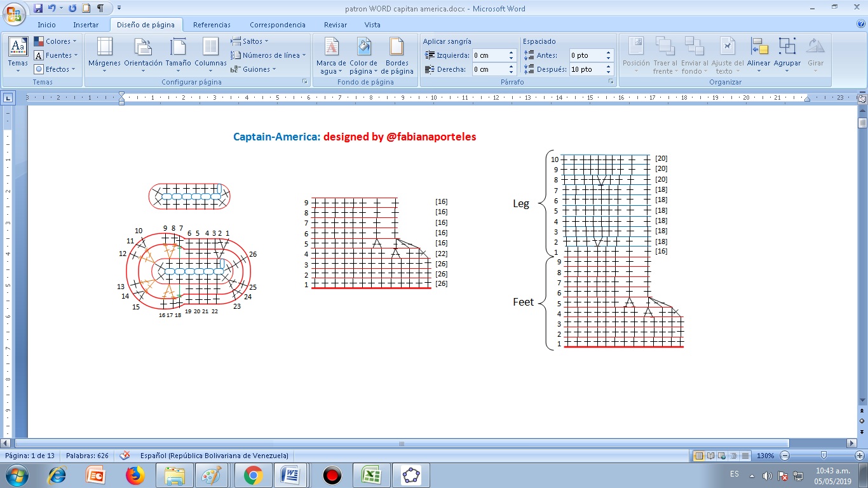868x488 pixels.
Task: Click the zoom slider handle
Action: 824,456
